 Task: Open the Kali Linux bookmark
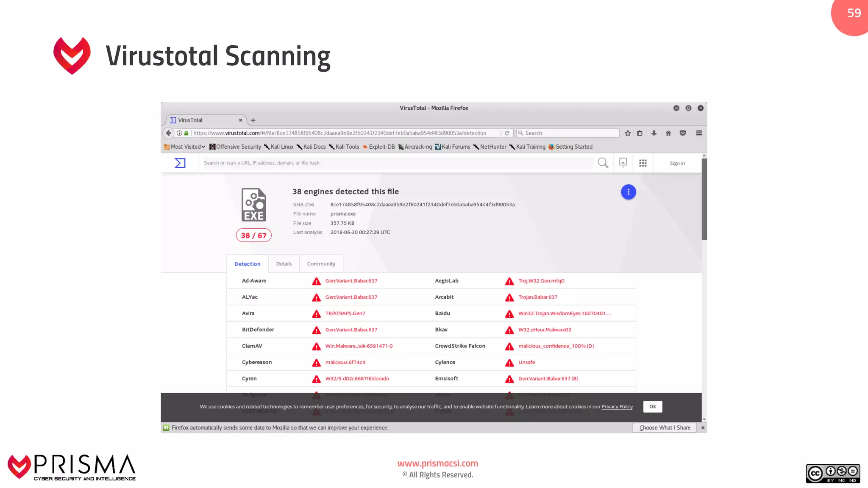(279, 147)
